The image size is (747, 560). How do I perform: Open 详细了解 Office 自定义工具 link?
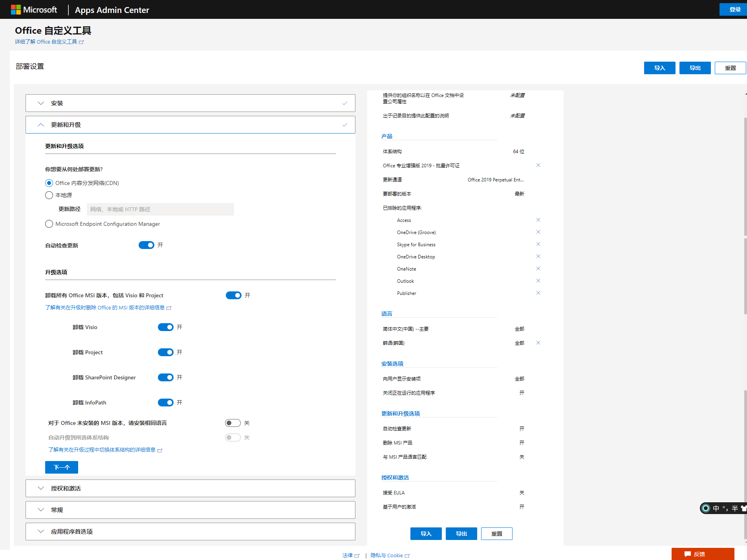49,42
